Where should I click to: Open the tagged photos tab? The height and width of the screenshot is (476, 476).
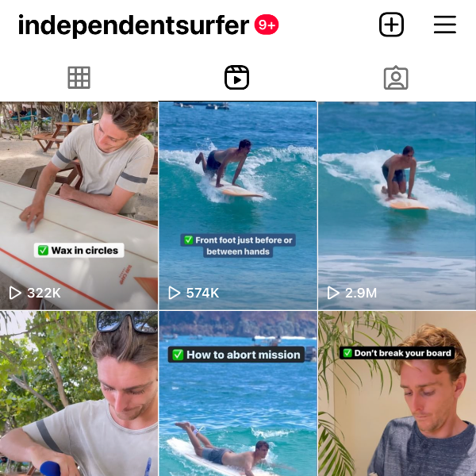point(396,78)
